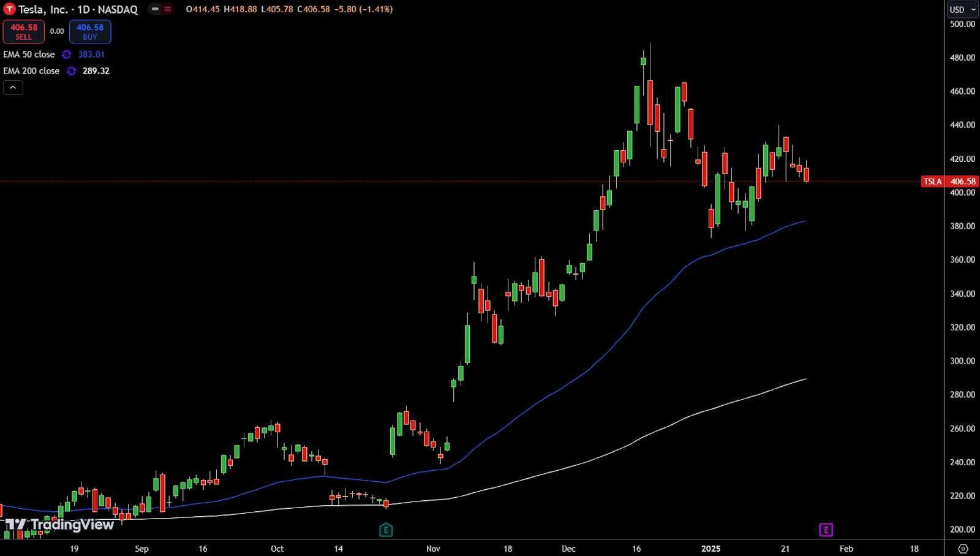Click the red SELL 406.58 button
Image resolution: width=980 pixels, height=556 pixels.
point(23,32)
